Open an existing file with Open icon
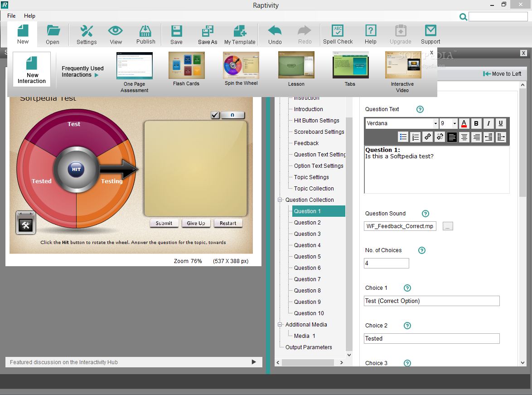Image resolution: width=532 pixels, height=395 pixels. [x=53, y=34]
